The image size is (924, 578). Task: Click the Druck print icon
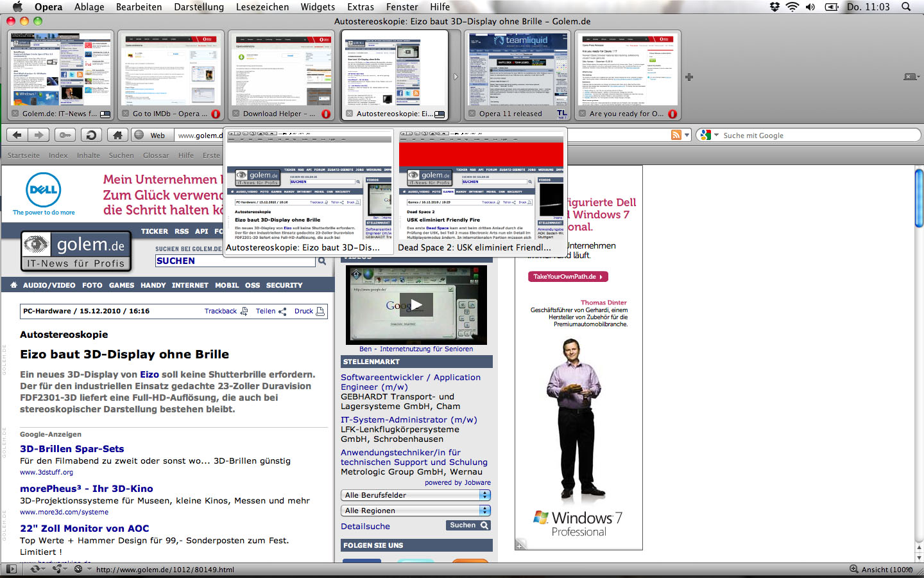pos(320,311)
